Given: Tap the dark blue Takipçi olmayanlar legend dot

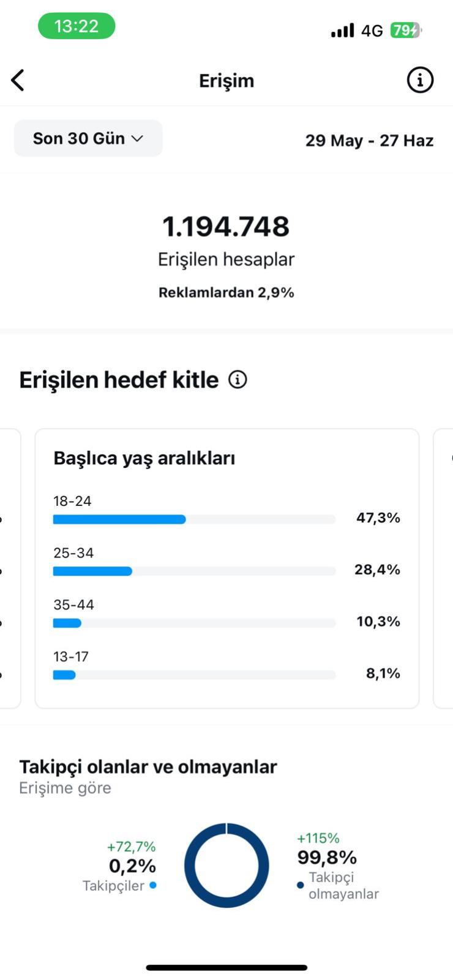Looking at the screenshot, I should (300, 885).
